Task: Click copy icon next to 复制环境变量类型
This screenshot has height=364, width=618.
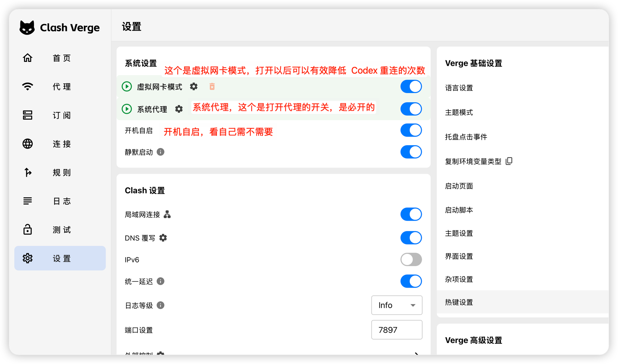Action: pyautogui.click(x=509, y=161)
